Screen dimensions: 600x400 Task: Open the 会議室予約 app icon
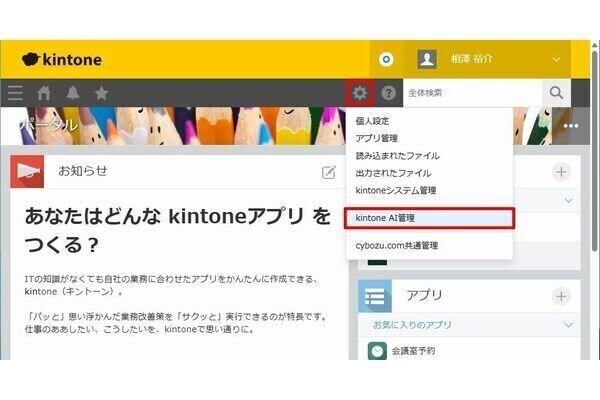(x=377, y=351)
